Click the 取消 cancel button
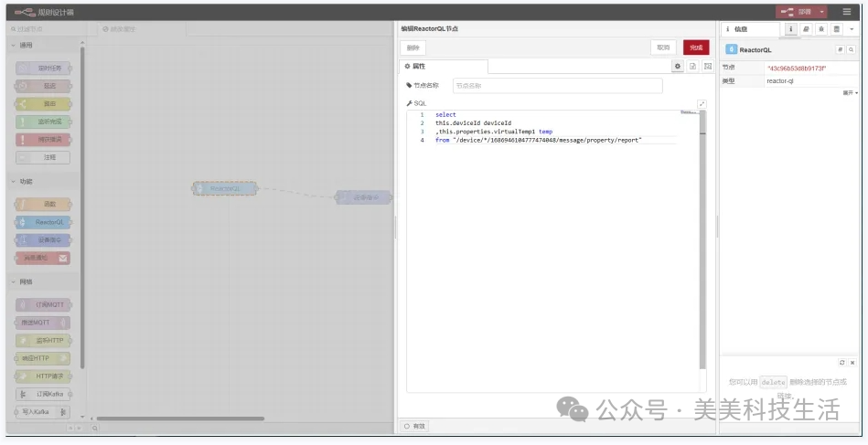 coord(663,48)
